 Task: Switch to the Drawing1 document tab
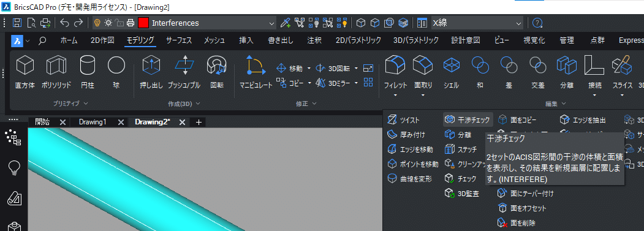coord(93,122)
